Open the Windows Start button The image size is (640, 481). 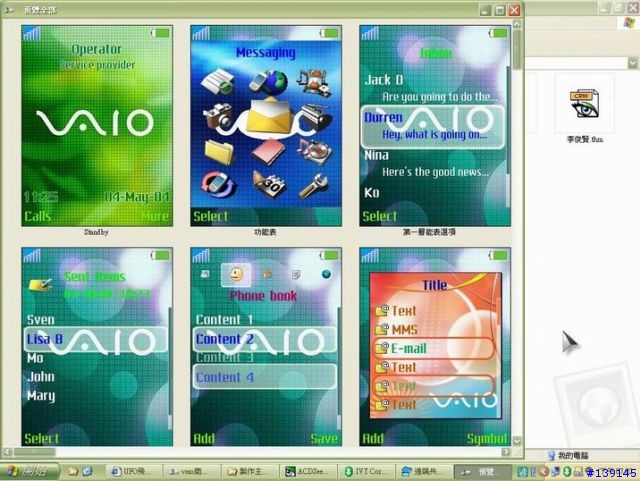pos(29,472)
